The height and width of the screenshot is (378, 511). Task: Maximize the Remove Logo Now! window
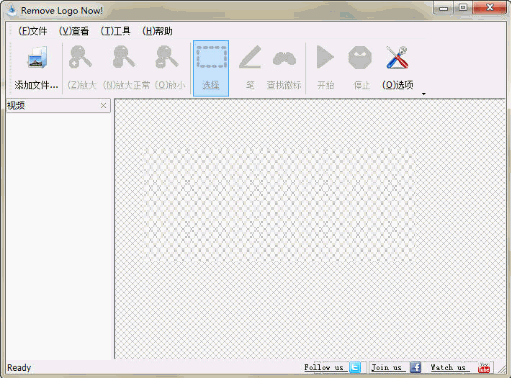click(463, 8)
